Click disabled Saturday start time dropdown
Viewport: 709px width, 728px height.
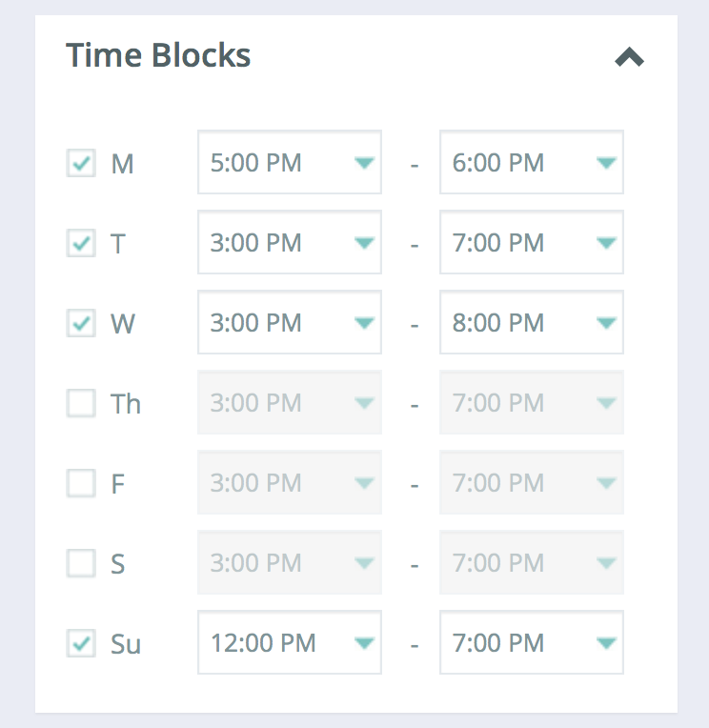(x=289, y=563)
